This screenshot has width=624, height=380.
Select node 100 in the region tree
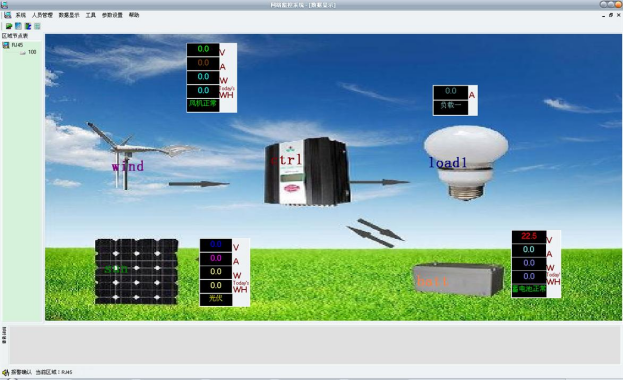tap(32, 52)
